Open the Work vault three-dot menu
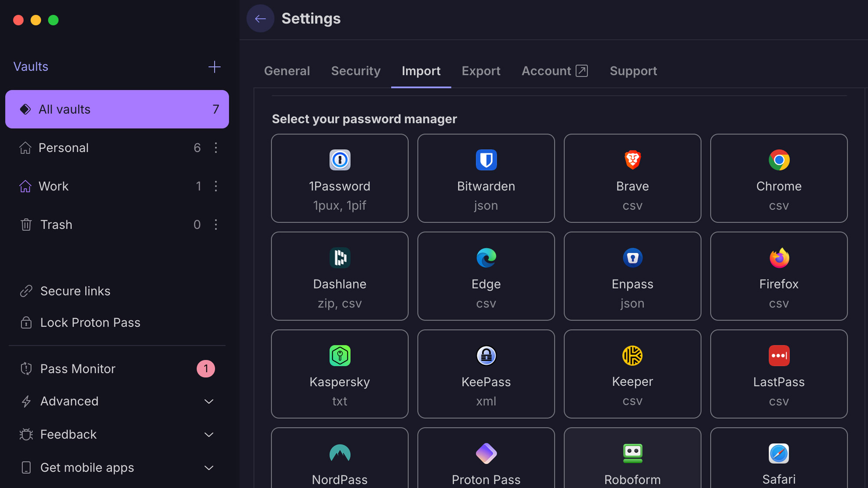The height and width of the screenshot is (488, 868). click(216, 186)
